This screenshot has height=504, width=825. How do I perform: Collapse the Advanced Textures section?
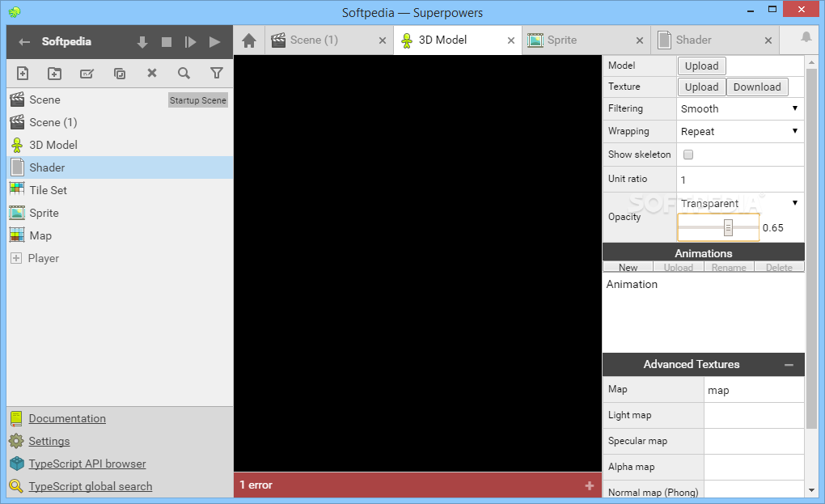789,365
